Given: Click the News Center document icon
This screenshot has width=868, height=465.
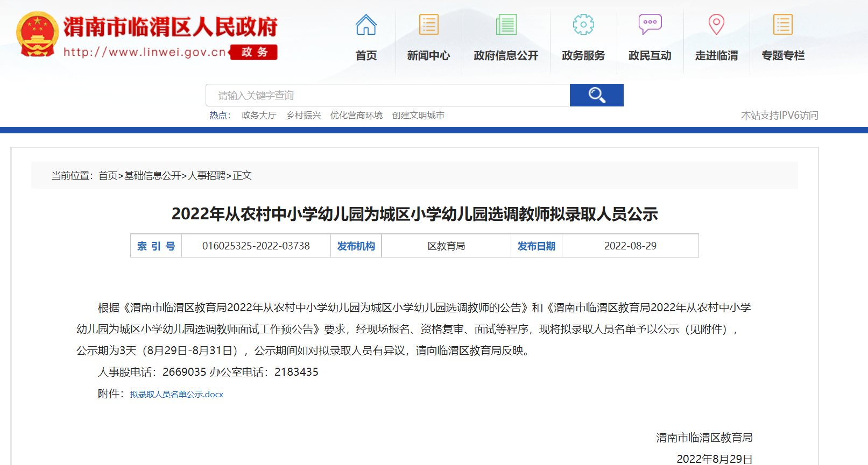Looking at the screenshot, I should [428, 25].
